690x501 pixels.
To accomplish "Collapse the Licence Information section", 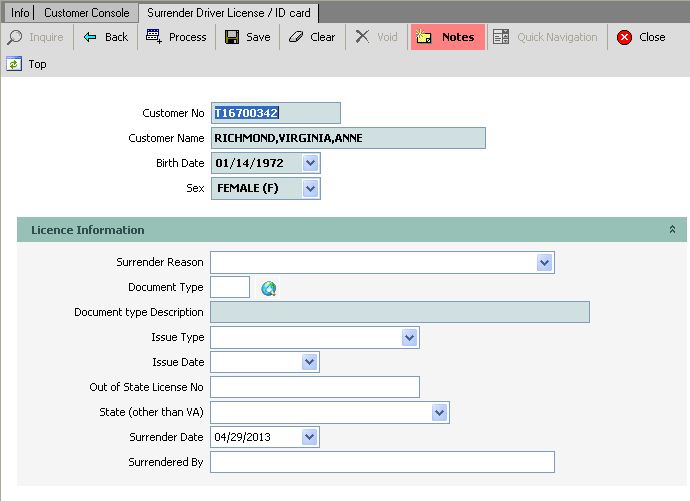I will tap(673, 230).
